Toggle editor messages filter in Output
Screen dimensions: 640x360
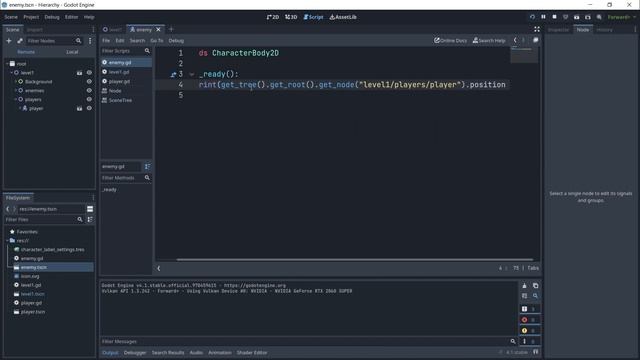click(x=529, y=341)
